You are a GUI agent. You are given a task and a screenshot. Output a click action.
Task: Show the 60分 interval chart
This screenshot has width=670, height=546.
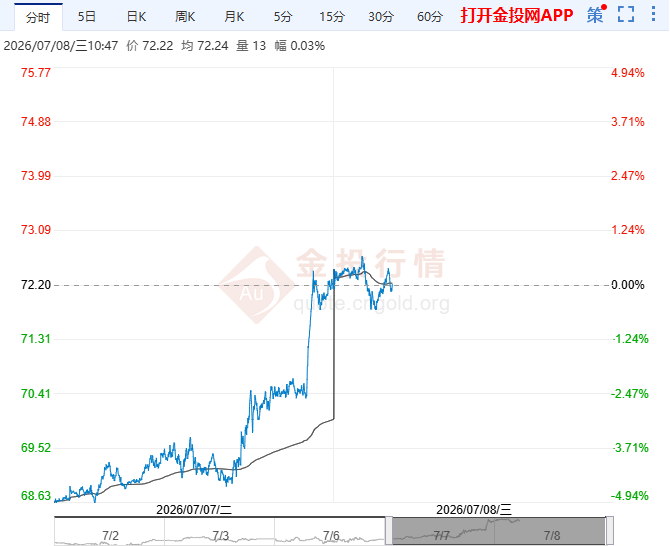point(430,17)
